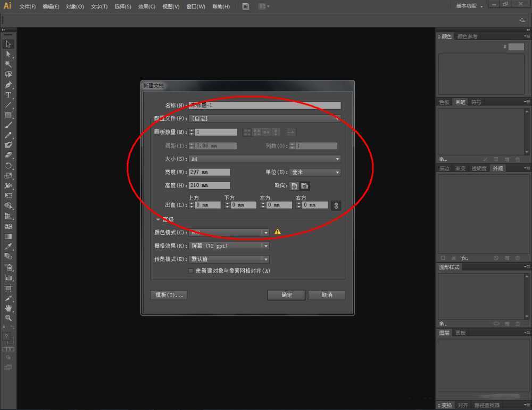Enable 使新建对象与像素网格对齐 checkbox
Screen dimensions: 532x410
click(190, 270)
